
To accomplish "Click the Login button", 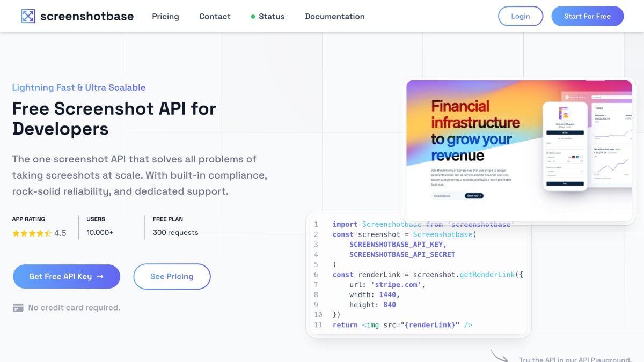I will (521, 16).
